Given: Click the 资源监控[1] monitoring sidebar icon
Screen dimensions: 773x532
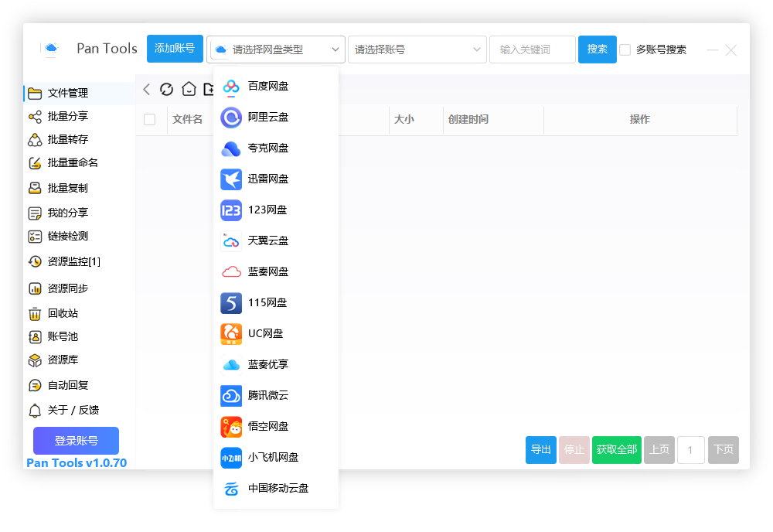Looking at the screenshot, I should (x=34, y=262).
